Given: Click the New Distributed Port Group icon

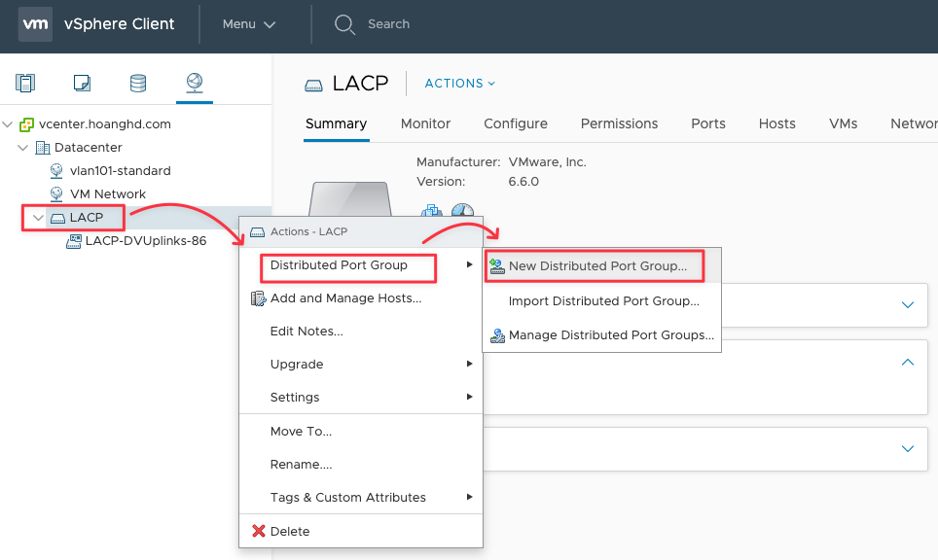Looking at the screenshot, I should [497, 266].
